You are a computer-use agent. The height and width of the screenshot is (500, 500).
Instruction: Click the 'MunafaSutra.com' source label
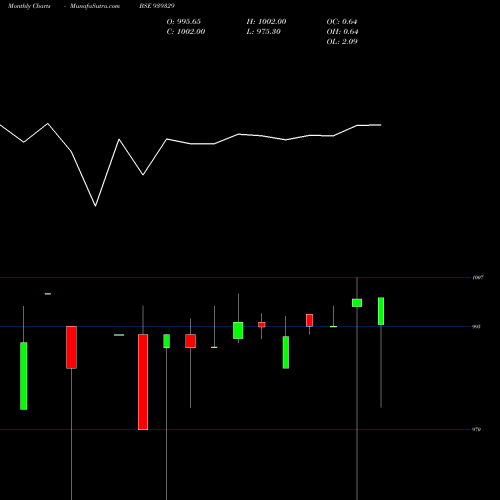click(95, 6)
